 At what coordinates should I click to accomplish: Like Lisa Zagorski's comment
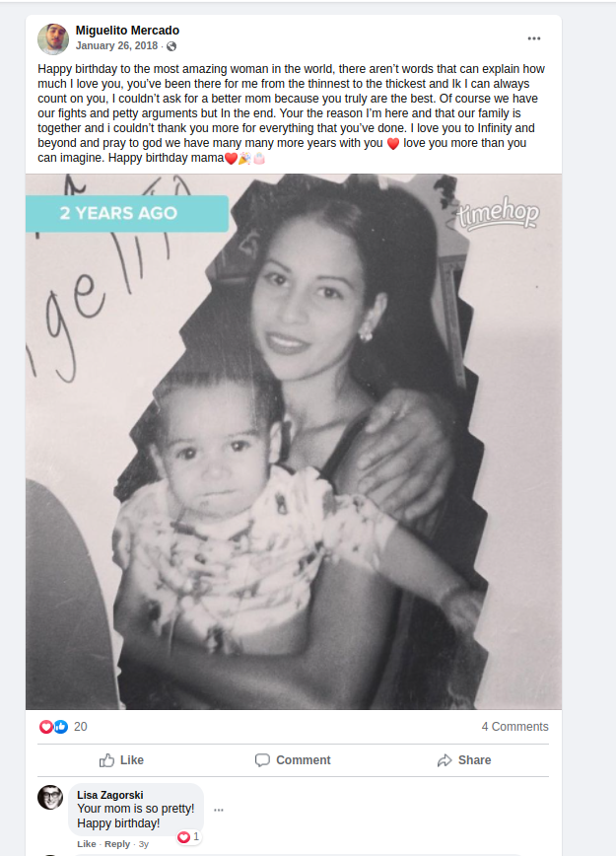point(86,844)
